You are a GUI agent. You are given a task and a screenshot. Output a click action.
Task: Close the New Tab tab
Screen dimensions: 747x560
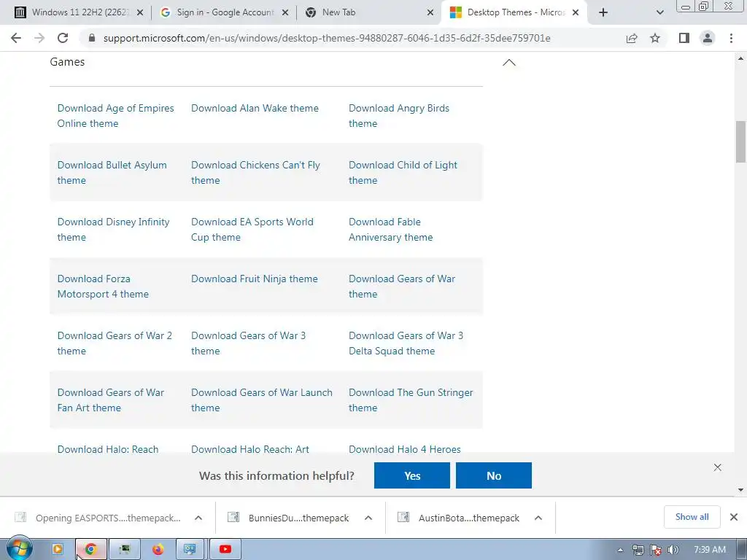coord(430,13)
